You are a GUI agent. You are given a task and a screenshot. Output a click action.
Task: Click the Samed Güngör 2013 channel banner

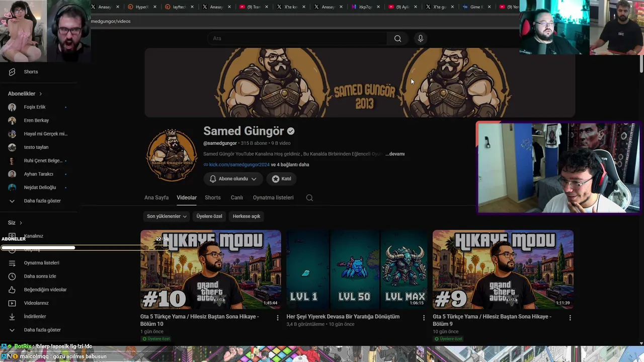[x=360, y=83]
